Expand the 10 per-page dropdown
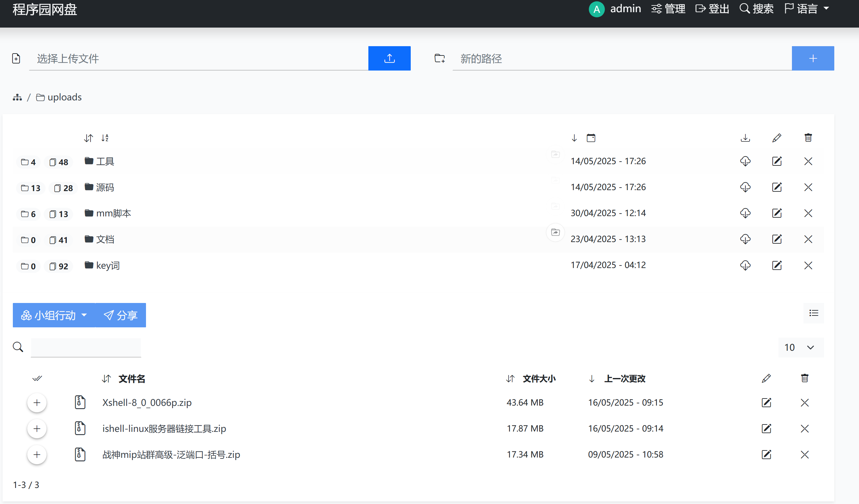The height and width of the screenshot is (504, 859). point(800,347)
